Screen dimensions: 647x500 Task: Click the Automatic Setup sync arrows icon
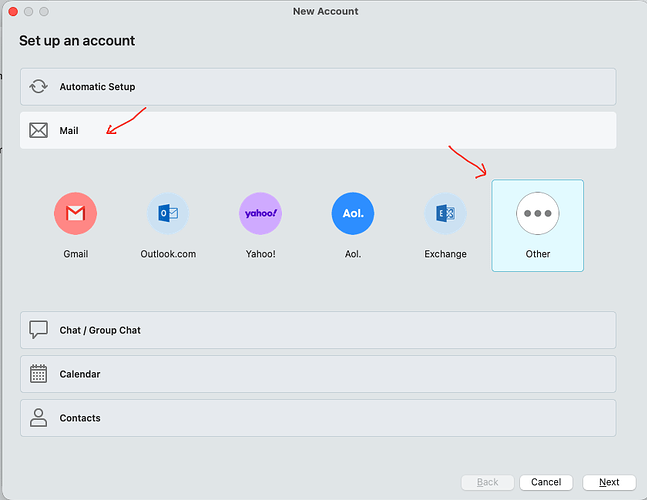[x=38, y=87]
